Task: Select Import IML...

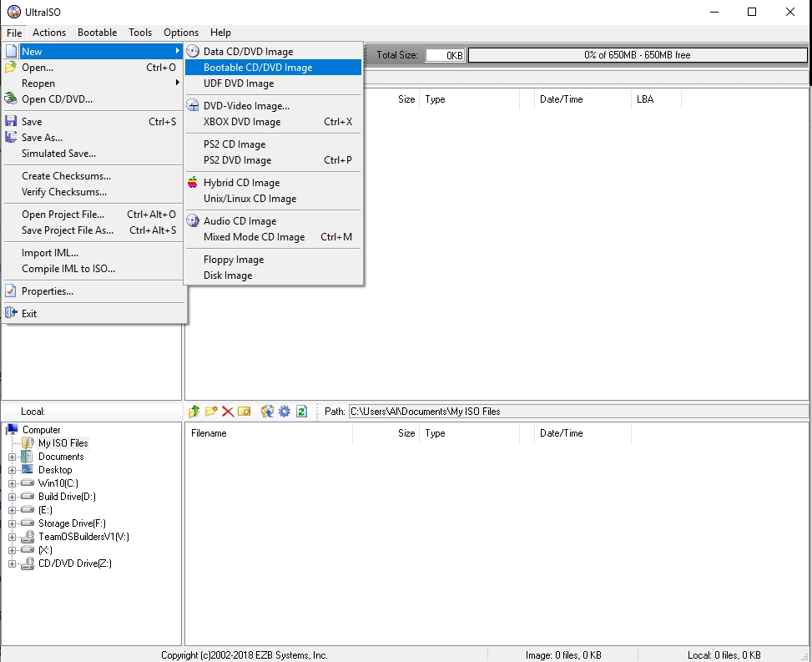Action: 93,253
